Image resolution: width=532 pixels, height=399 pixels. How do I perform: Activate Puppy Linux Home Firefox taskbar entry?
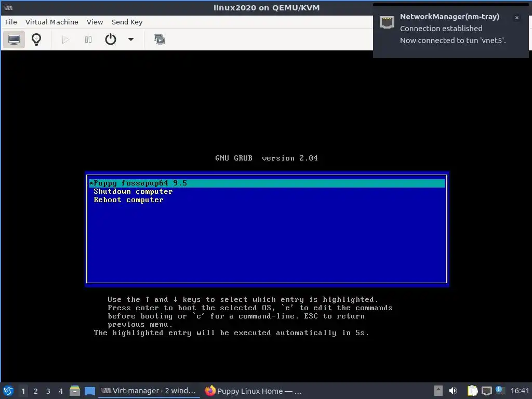pyautogui.click(x=253, y=391)
